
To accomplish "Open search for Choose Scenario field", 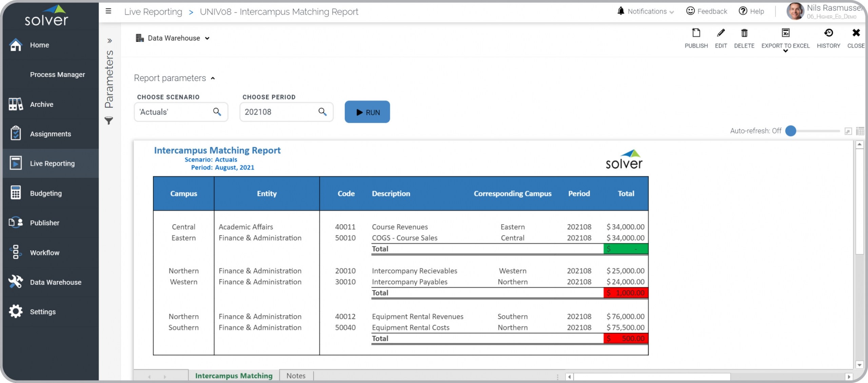I will point(217,112).
